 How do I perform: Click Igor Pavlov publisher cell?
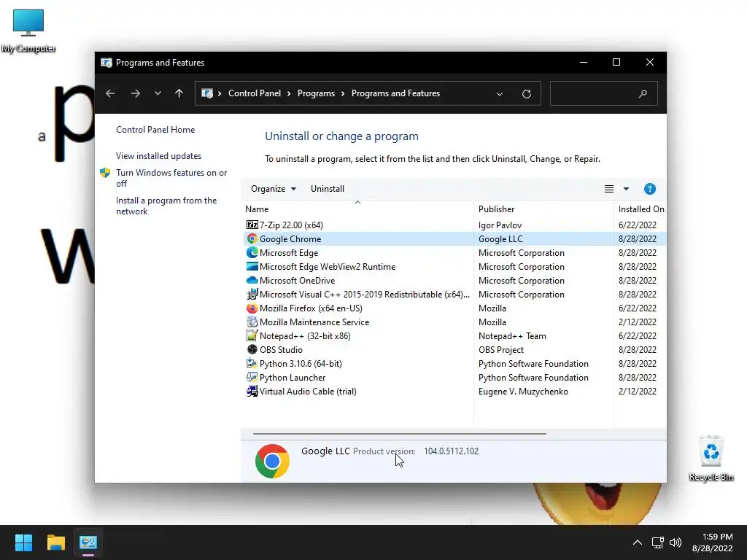click(x=500, y=225)
